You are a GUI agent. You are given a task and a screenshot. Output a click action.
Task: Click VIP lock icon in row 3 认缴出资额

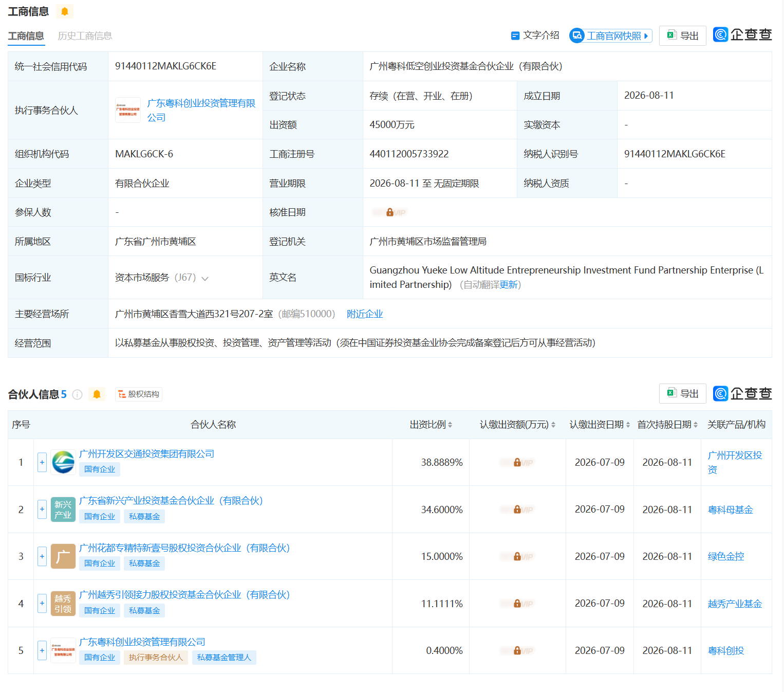coord(517,556)
